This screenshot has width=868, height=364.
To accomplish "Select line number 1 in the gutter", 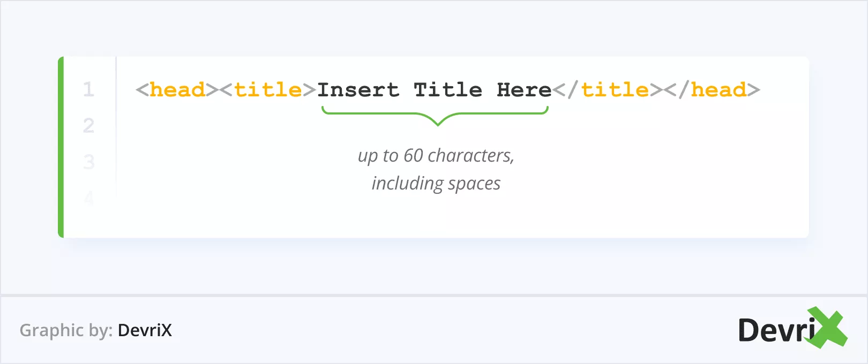I will 88,89.
